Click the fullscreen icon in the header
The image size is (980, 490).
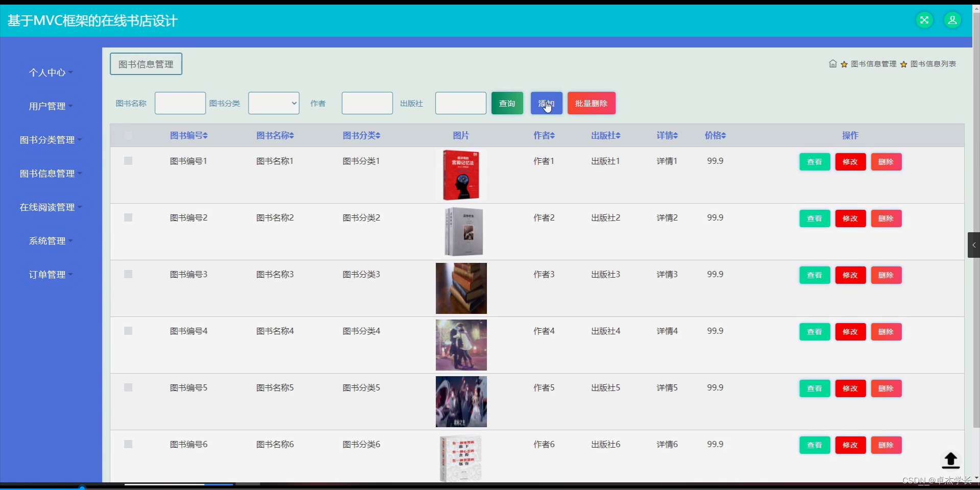(924, 20)
